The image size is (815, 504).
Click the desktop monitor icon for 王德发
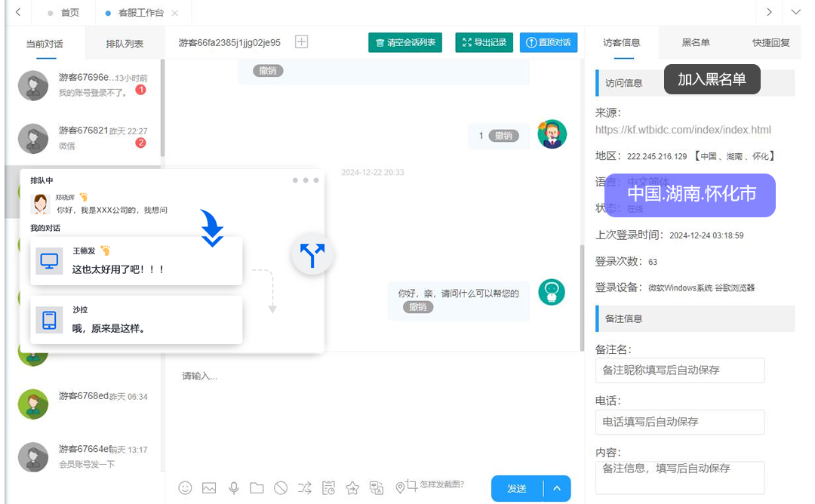click(x=49, y=261)
